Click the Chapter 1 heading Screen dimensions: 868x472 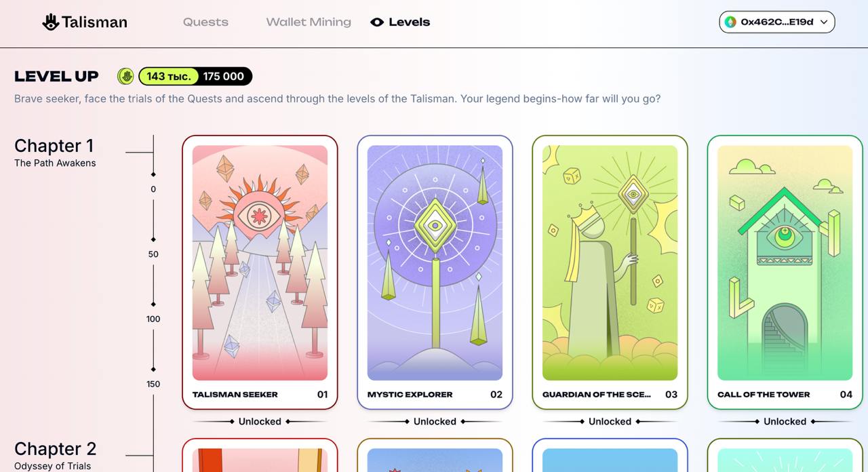tap(54, 146)
